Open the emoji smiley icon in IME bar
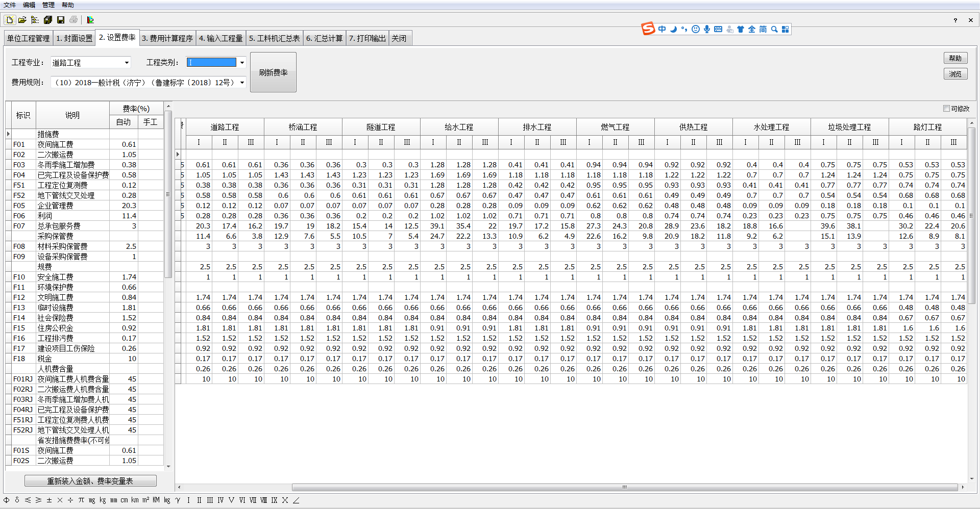 click(696, 29)
